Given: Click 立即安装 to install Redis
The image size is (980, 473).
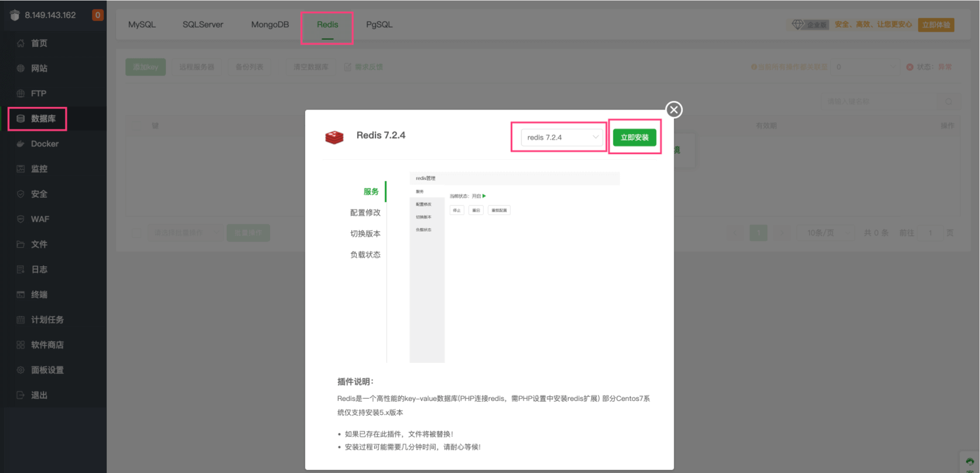Looking at the screenshot, I should 634,138.
